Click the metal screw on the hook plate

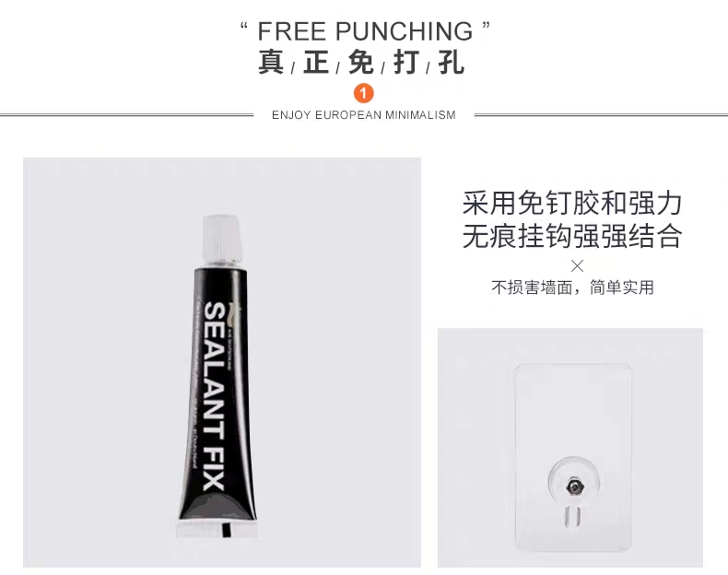[x=574, y=487]
